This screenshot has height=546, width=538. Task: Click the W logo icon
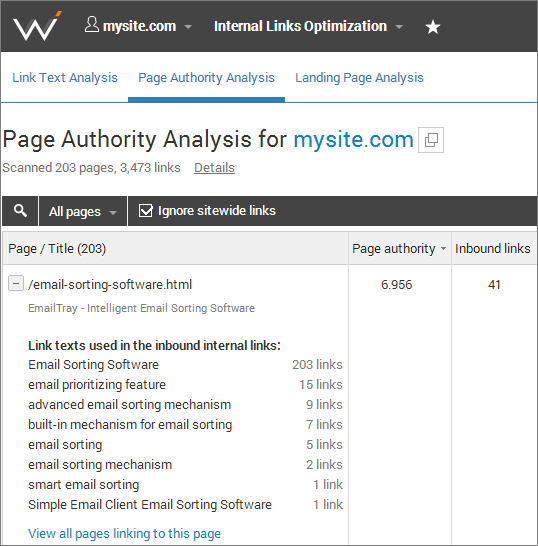coord(37,26)
